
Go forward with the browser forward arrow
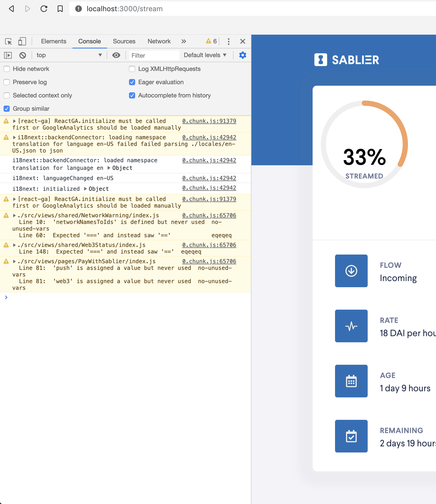[x=28, y=9]
